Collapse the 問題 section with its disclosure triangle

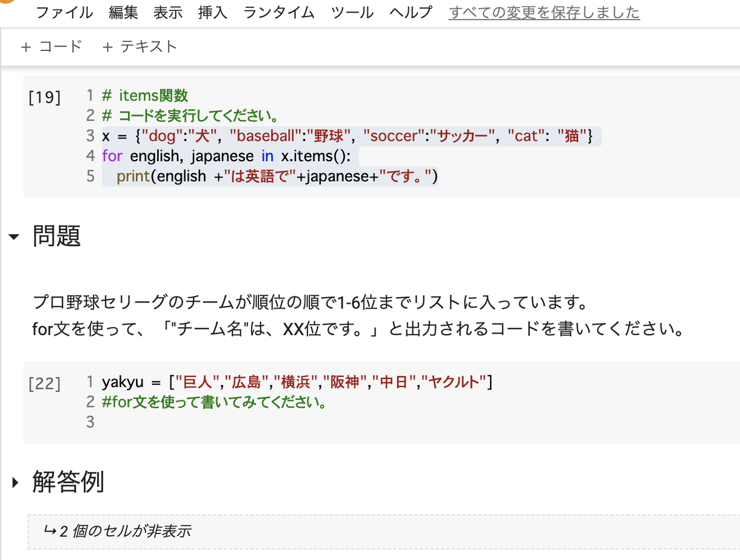pyautogui.click(x=14, y=238)
